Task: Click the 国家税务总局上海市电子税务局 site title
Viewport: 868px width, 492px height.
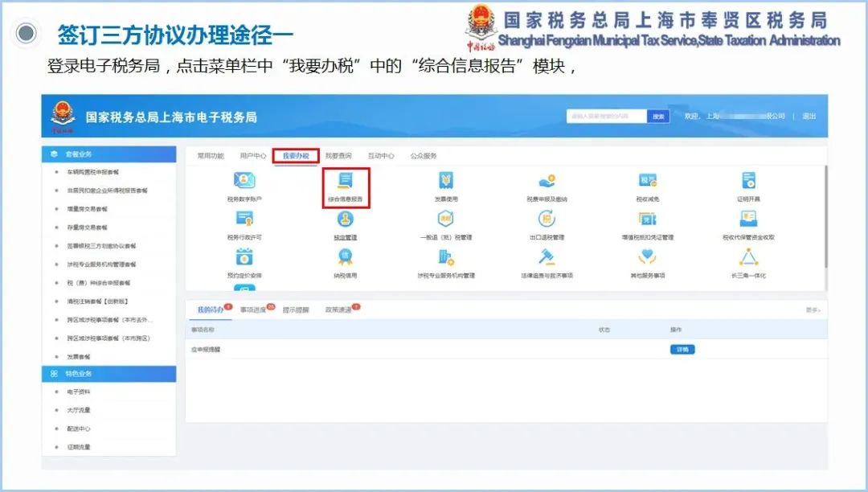Action: coord(171,117)
